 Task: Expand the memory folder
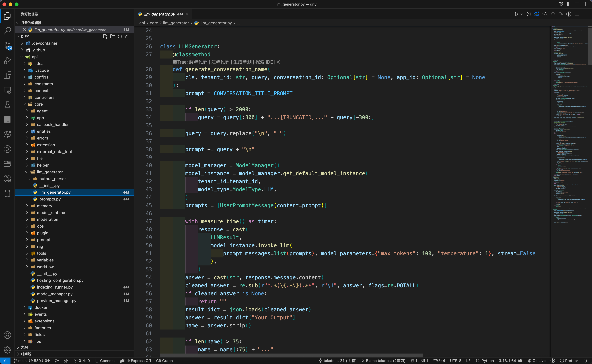(x=44, y=206)
